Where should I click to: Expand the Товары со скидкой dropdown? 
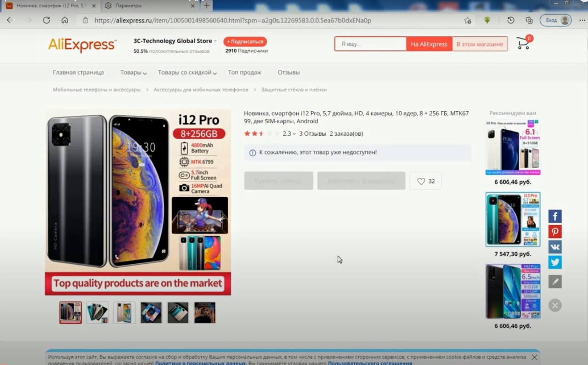pyautogui.click(x=187, y=73)
